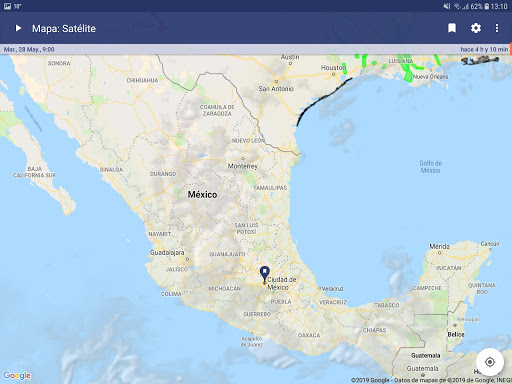Click the 'GUERRERO' state label
Image resolution: width=512 pixels, height=384 pixels.
[257, 314]
